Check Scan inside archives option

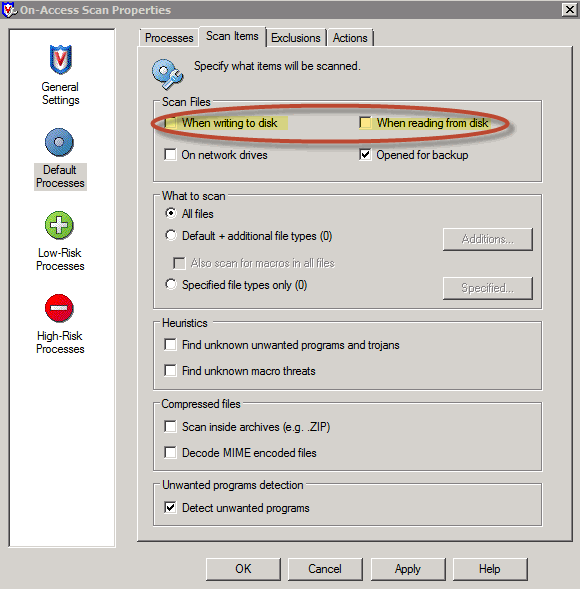[170, 426]
